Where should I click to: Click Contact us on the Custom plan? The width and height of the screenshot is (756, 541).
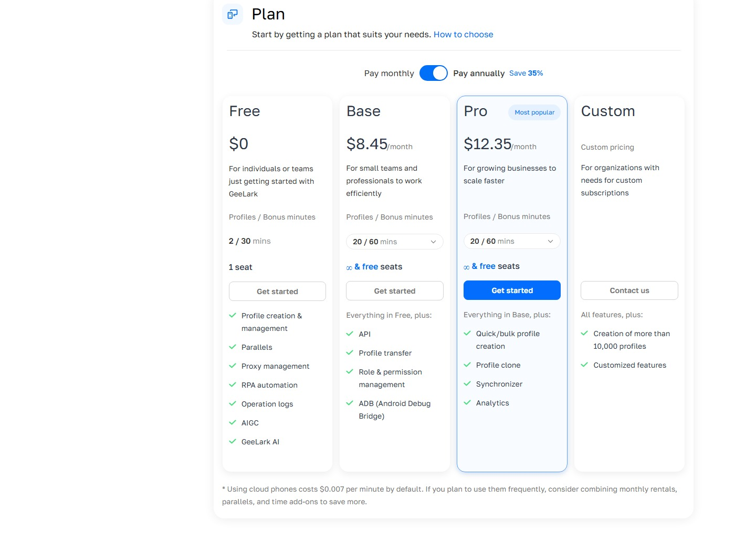pyautogui.click(x=629, y=290)
